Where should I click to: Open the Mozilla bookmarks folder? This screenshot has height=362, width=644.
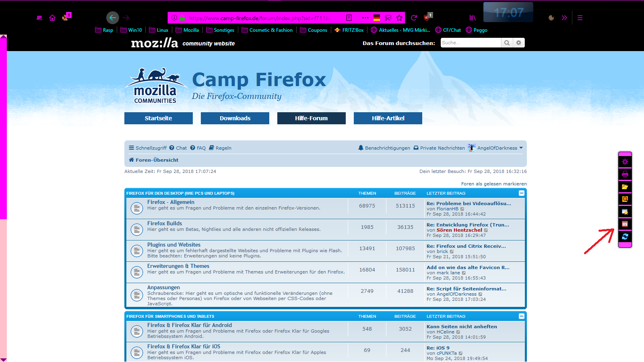[x=187, y=30]
